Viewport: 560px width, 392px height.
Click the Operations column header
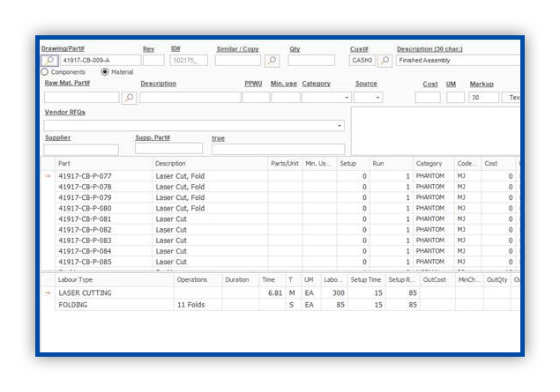(x=198, y=279)
